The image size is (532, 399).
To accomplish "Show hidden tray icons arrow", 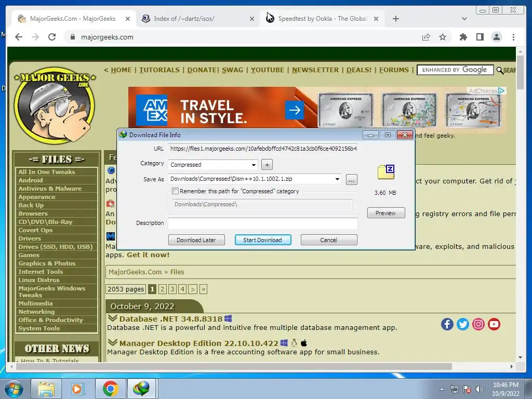I will click(442, 389).
